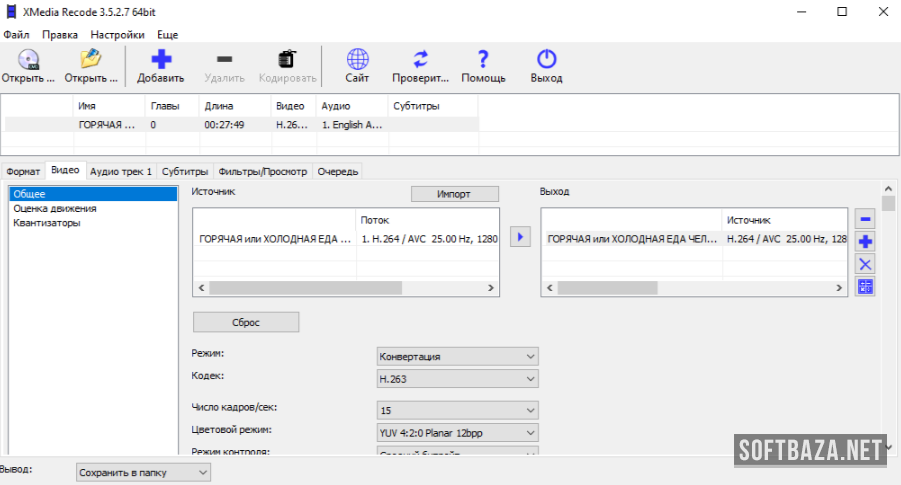Open the Сайт globe icon
The width and height of the screenshot is (901, 485).
point(357,60)
